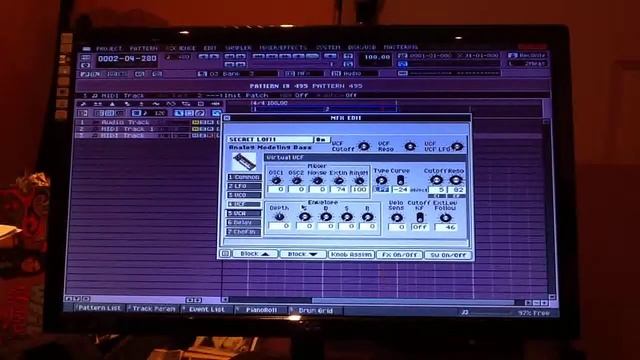Open the MASTERING menu
The image size is (640, 360).
pos(401,47)
